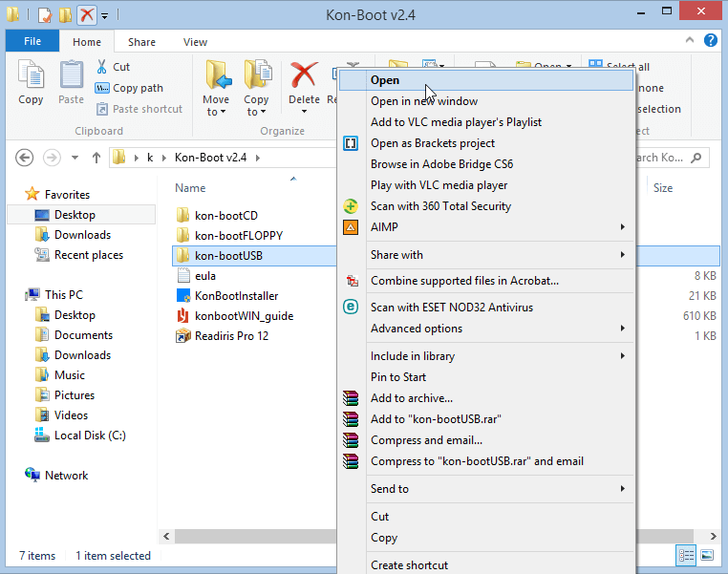
Task: Select the Home ribbon tab
Action: click(x=87, y=42)
